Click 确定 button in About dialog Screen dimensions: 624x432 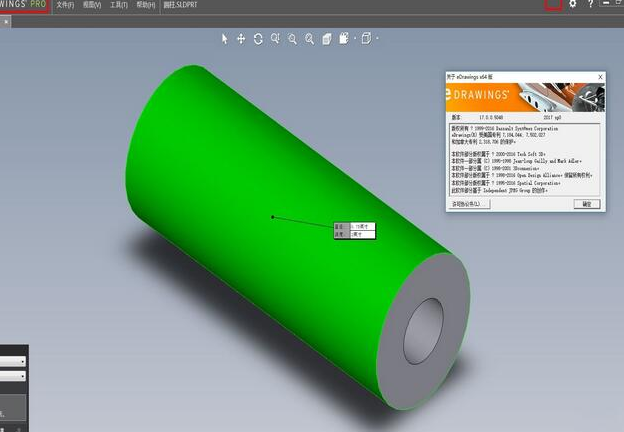coord(587,204)
